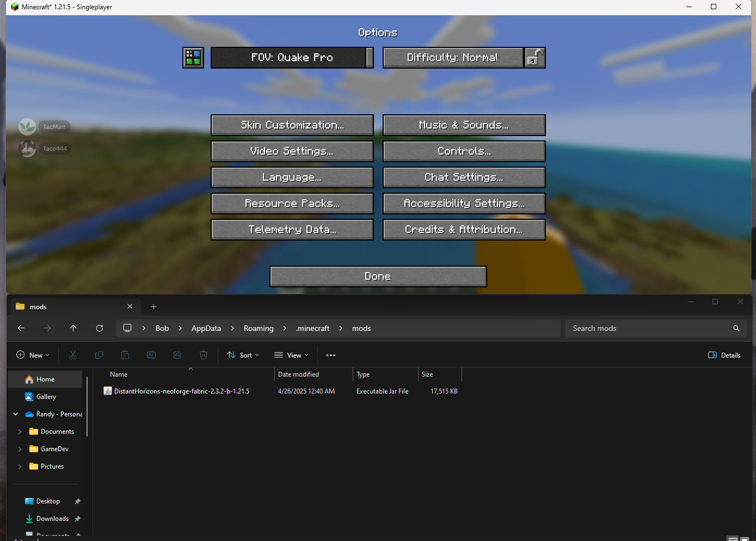Close the mods Explorer tab
The width and height of the screenshot is (756, 541).
tap(130, 306)
